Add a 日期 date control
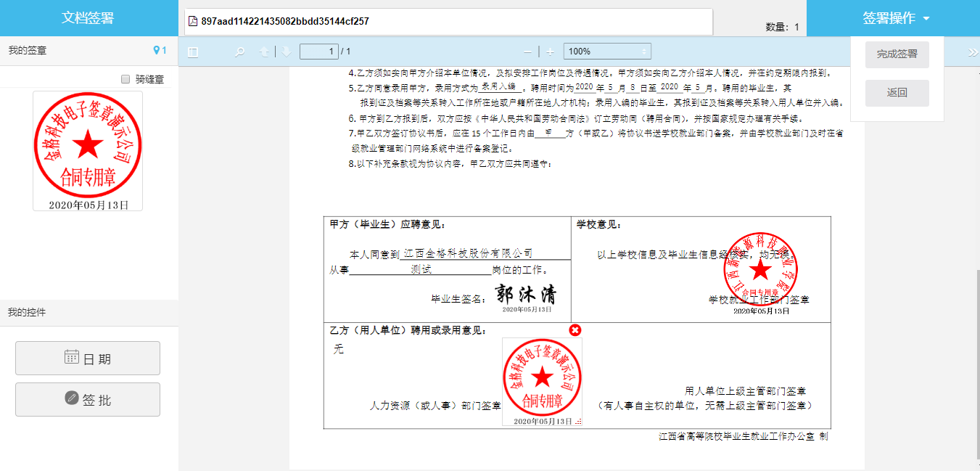This screenshot has height=471, width=980. [88, 359]
